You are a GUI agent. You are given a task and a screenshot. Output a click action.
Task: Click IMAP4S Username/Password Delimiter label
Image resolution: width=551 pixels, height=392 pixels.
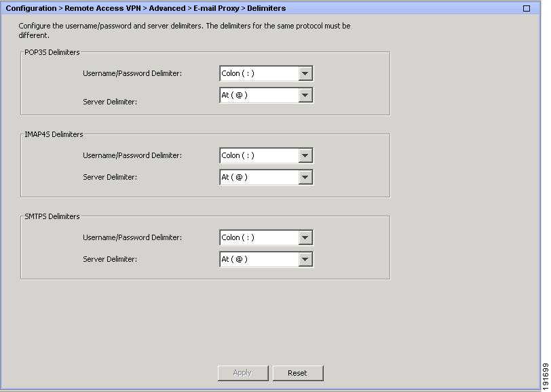pyautogui.click(x=132, y=155)
